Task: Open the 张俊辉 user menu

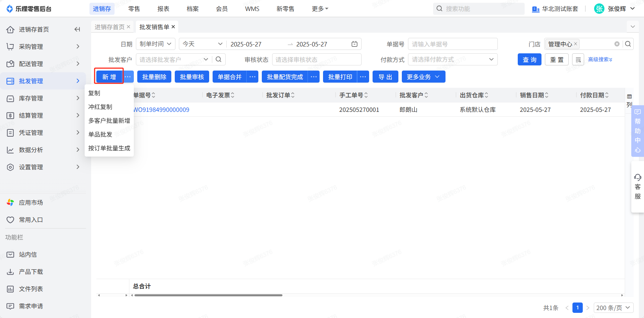Action: pos(614,9)
